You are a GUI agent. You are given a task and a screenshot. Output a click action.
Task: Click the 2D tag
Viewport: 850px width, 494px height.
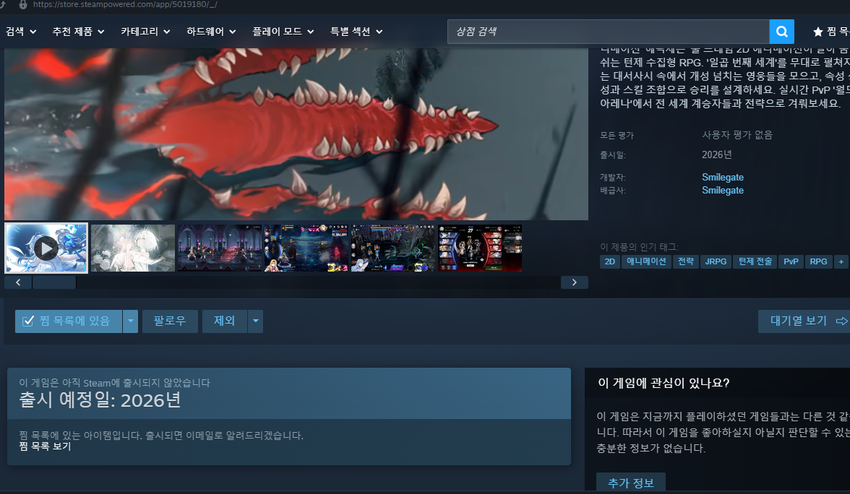point(610,262)
